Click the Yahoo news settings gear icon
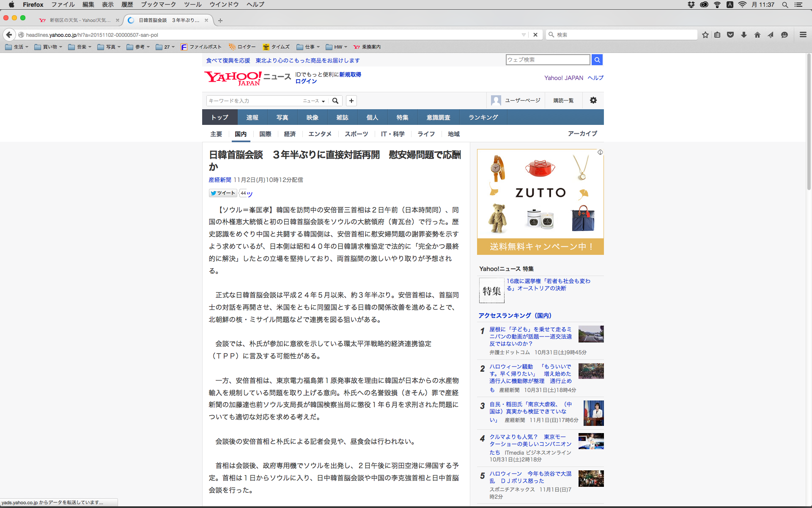The height and width of the screenshot is (508, 812). (x=593, y=100)
